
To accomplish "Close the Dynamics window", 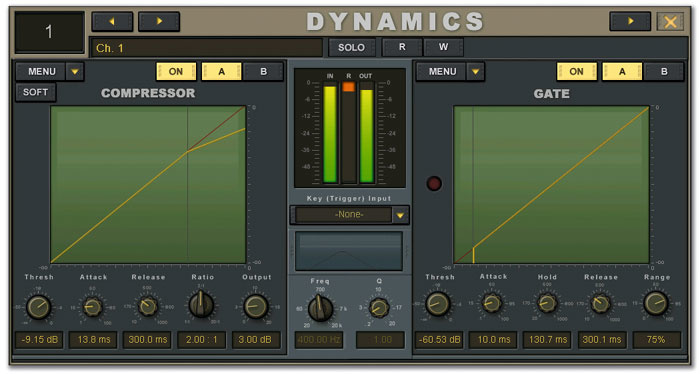I will click(x=670, y=21).
